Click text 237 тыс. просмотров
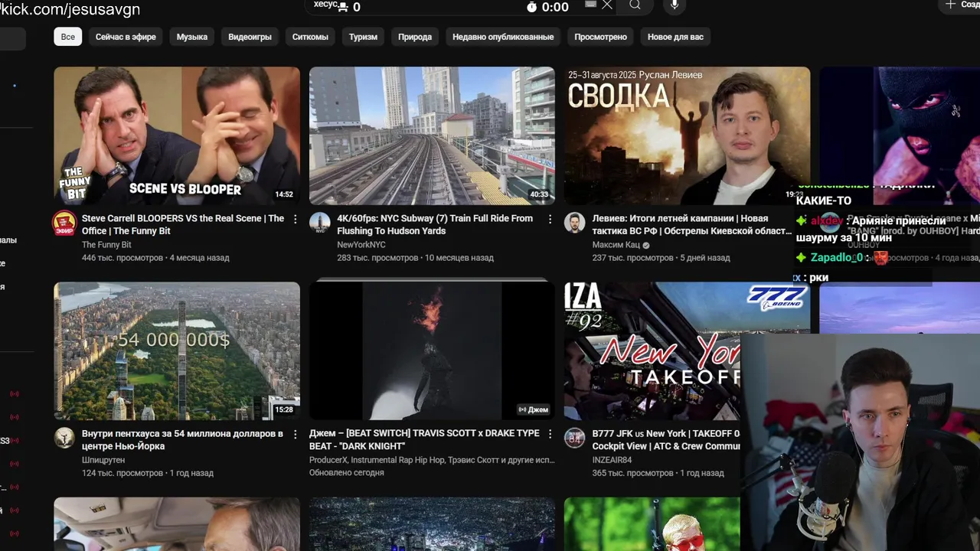The image size is (980, 551). pos(632,258)
